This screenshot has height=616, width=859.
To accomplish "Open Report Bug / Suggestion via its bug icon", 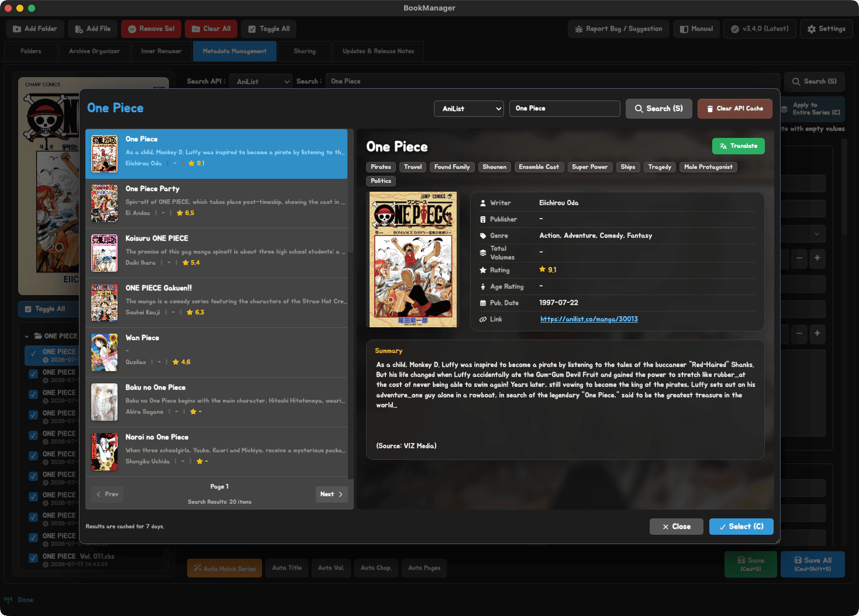I will point(579,29).
